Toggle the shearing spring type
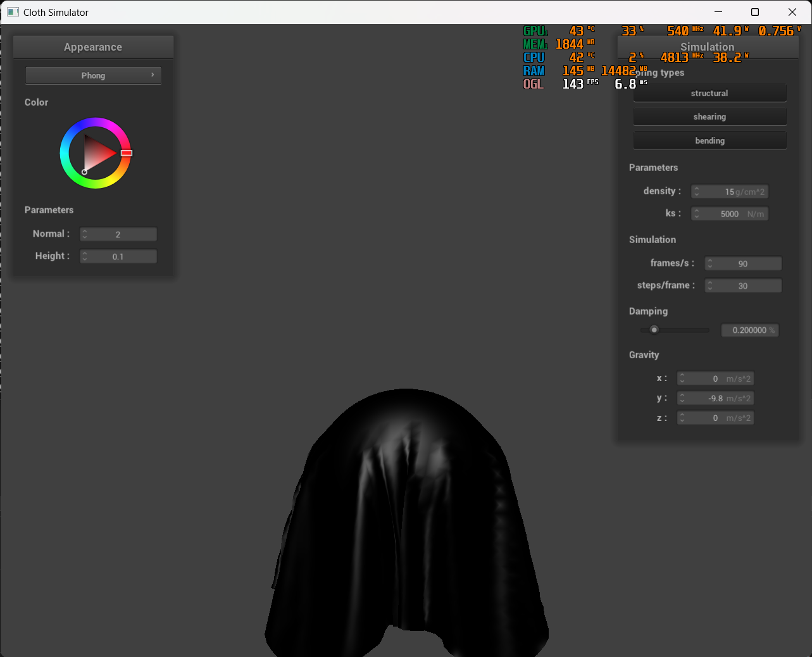The image size is (812, 657). click(709, 116)
